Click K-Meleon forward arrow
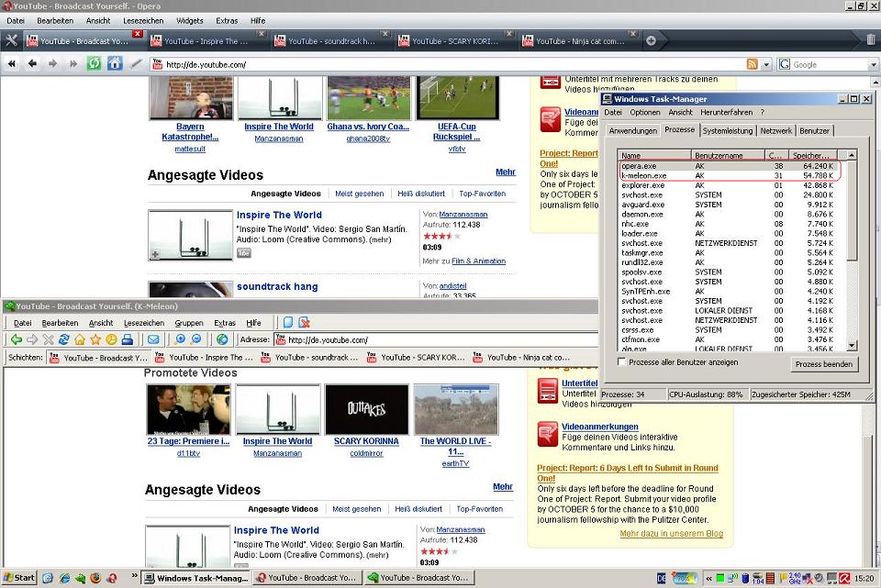The image size is (881, 588). (32, 339)
